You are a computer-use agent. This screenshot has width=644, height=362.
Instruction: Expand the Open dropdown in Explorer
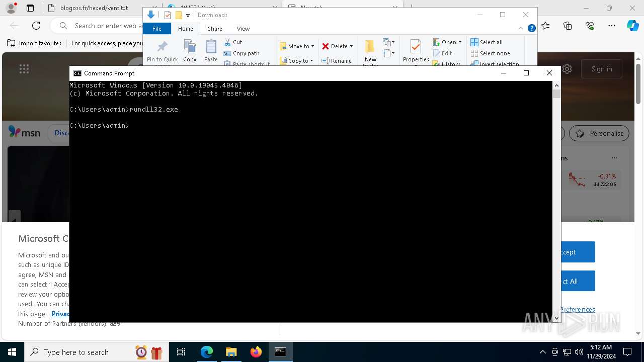click(x=460, y=42)
